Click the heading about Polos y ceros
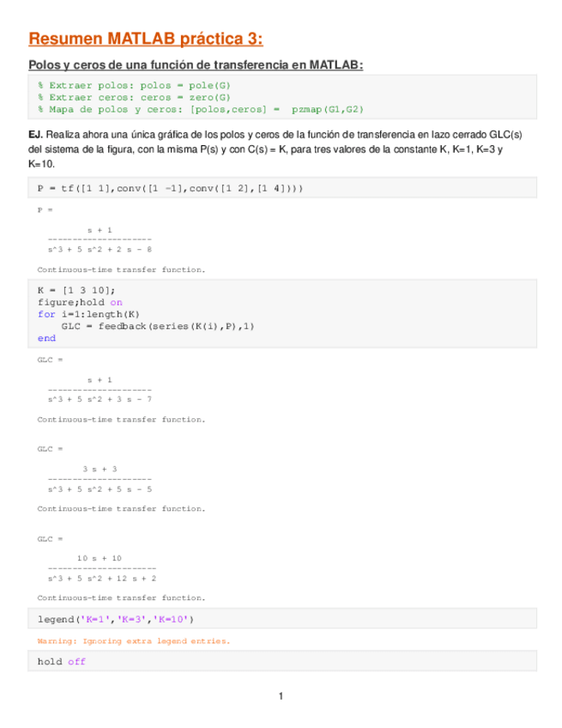This screenshot has height=728, width=562. coord(196,65)
